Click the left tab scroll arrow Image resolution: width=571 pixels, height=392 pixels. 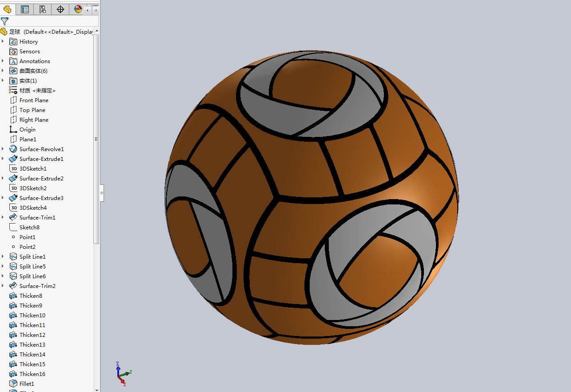point(88,10)
